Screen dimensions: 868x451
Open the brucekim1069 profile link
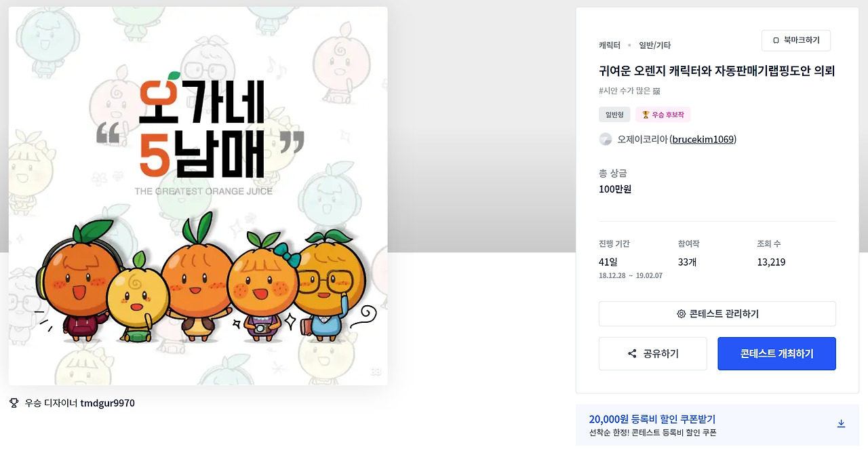tap(703, 140)
